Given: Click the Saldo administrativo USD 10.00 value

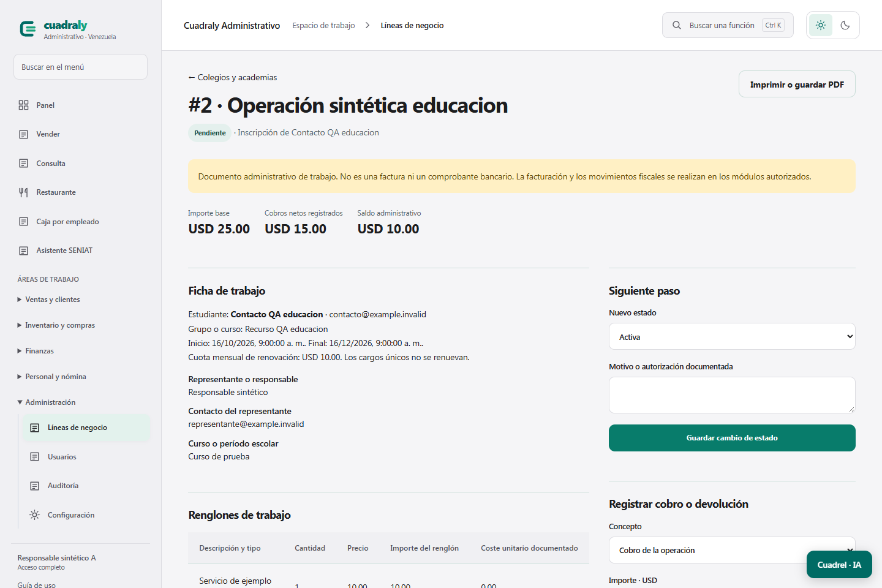Looking at the screenshot, I should 388,228.
